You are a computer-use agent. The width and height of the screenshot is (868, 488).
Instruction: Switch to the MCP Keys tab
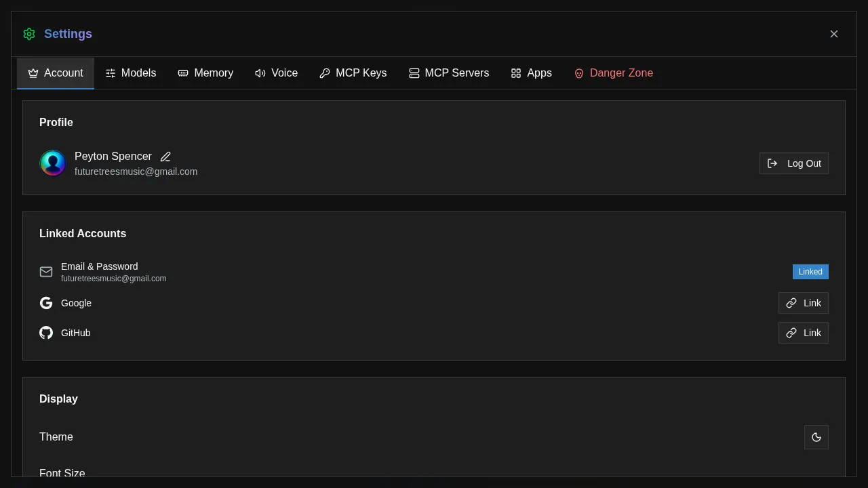353,73
